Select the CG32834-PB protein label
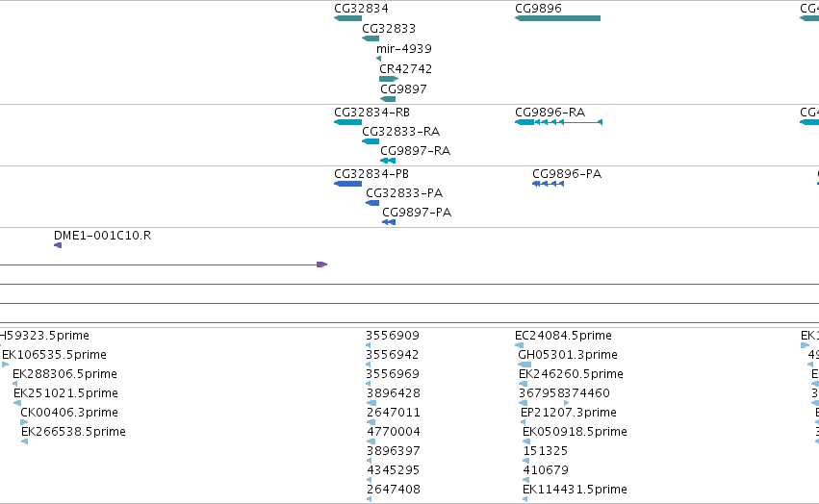819x504 pixels. point(371,174)
